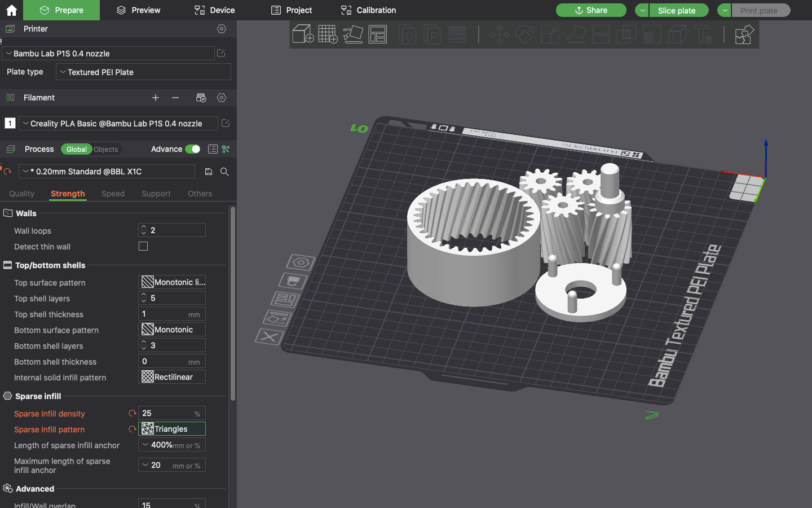Open the Sparse infill pattern dropdown

[x=172, y=429]
